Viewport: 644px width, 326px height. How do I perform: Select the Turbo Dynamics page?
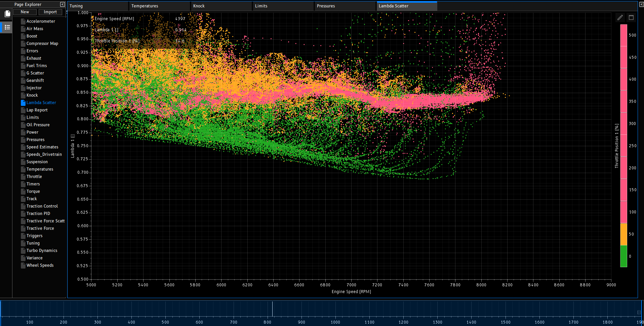(42, 250)
